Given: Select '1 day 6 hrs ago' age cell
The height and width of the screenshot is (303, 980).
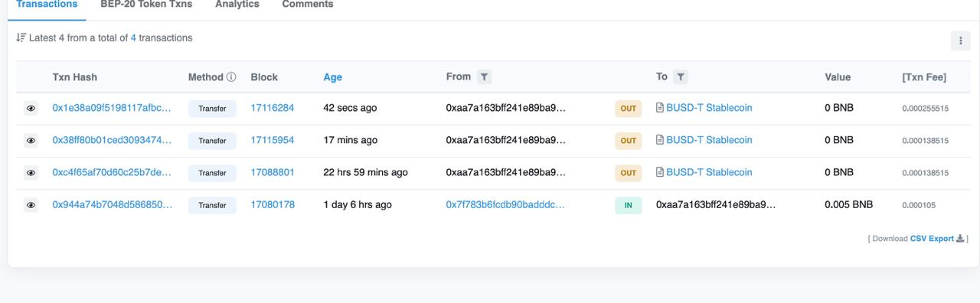Looking at the screenshot, I should click(358, 204).
